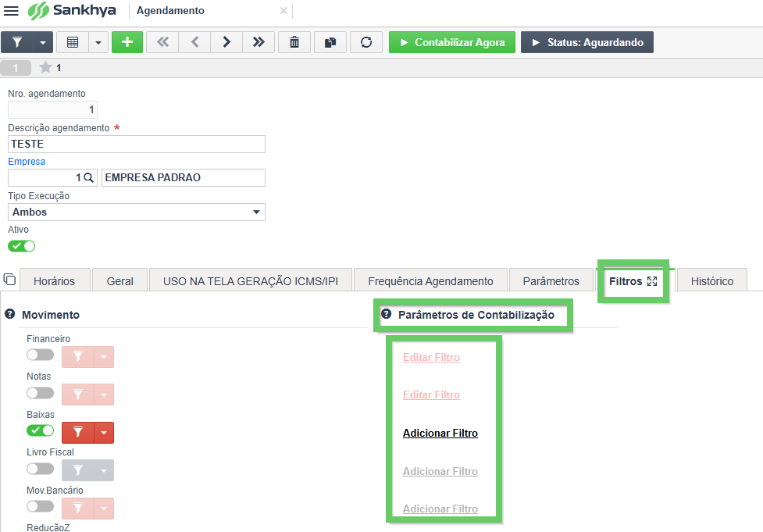Expand the toolbar filter dropdown arrow
763x532 pixels.
(x=43, y=42)
